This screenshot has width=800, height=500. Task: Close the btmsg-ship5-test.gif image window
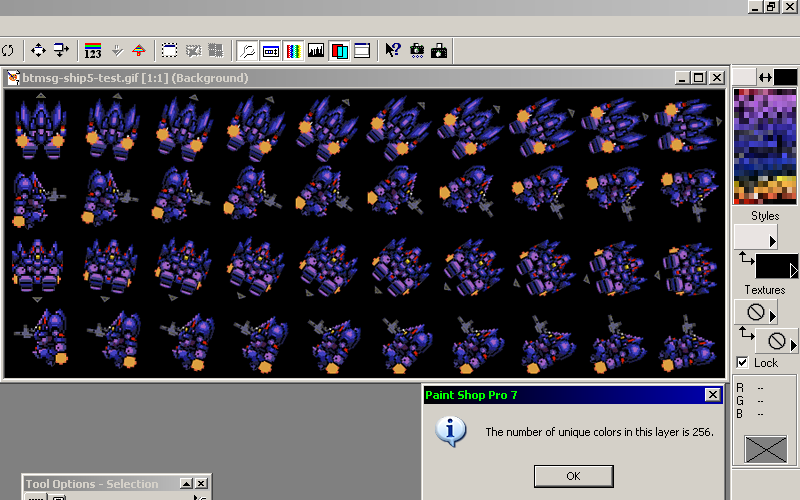tap(717, 78)
